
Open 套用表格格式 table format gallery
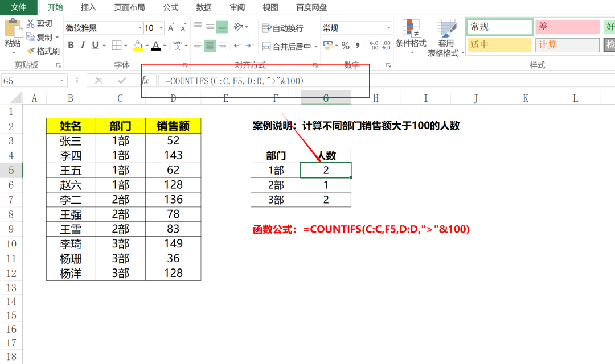(x=445, y=38)
